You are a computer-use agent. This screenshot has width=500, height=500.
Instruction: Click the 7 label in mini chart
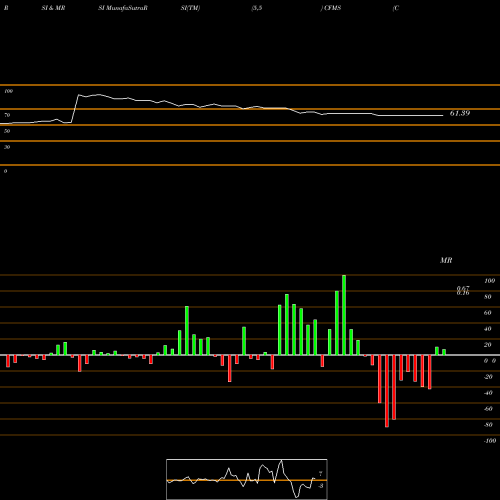[320, 474]
